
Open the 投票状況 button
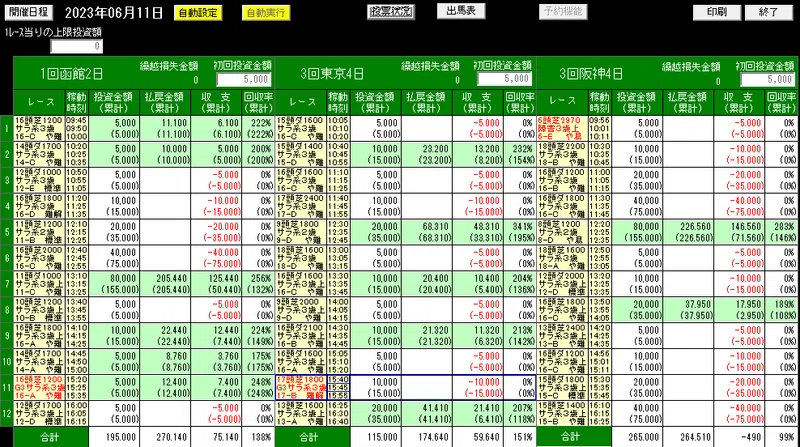(x=391, y=12)
